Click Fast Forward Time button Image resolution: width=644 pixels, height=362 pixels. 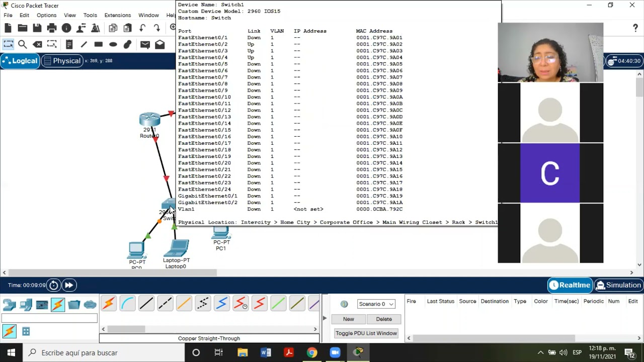point(69,285)
